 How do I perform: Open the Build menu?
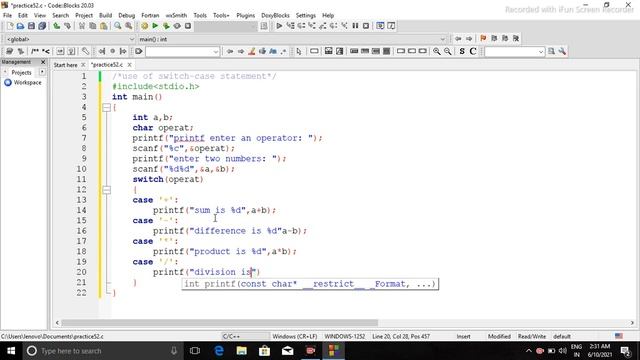pyautogui.click(x=105, y=15)
